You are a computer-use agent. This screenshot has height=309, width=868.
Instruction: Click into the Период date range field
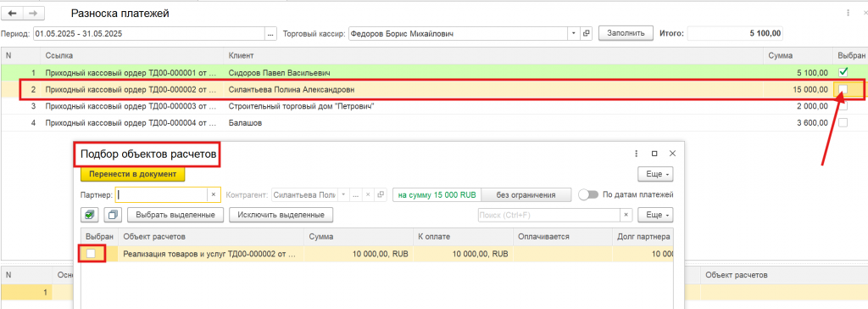[149, 34]
